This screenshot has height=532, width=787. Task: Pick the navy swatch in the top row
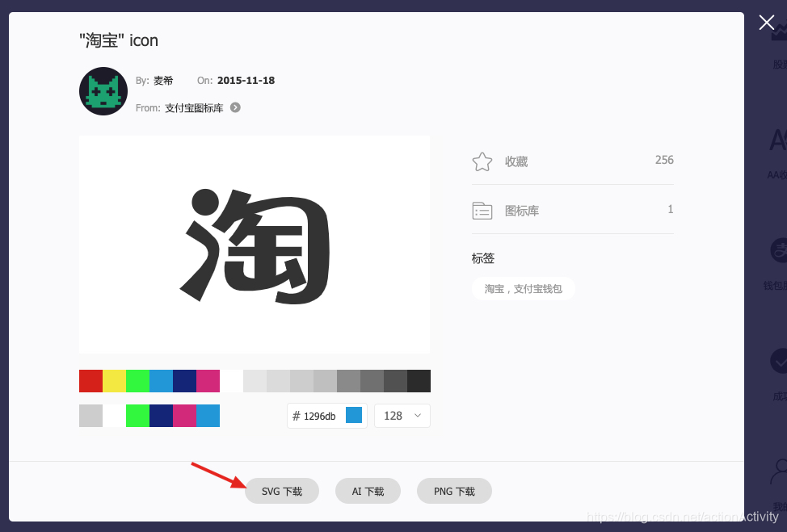tap(185, 381)
